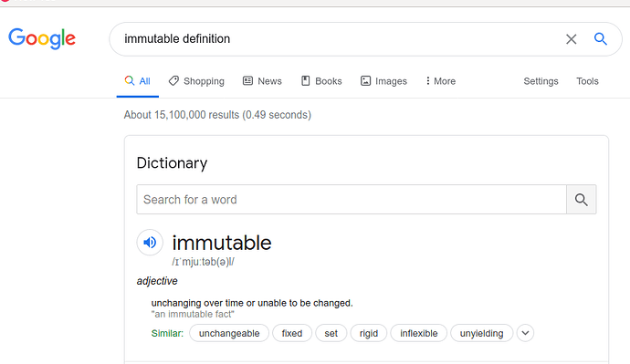Click the 'unyielding' synonym chip
Viewport: 630px width, 364px height.
click(x=481, y=333)
